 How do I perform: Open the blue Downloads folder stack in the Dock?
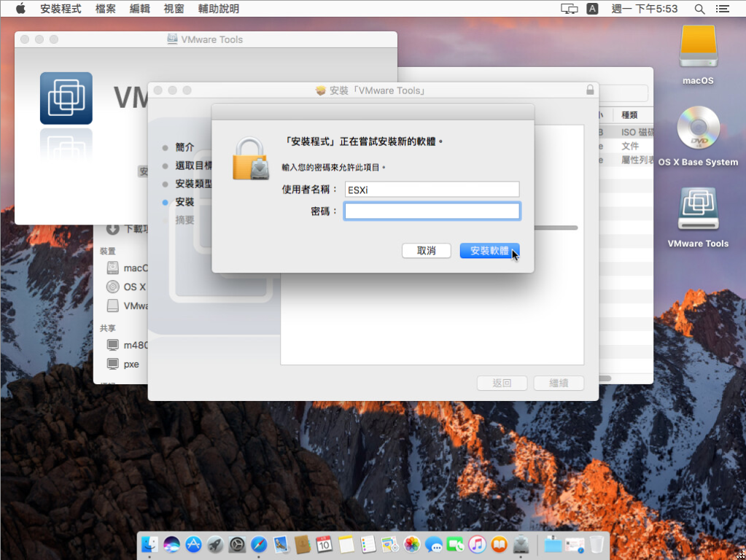pyautogui.click(x=553, y=544)
